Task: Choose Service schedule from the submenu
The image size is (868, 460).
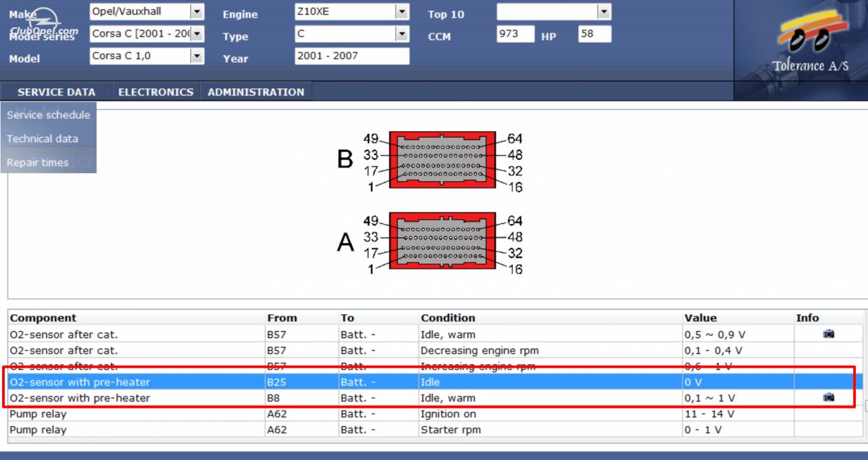Action: click(x=48, y=115)
